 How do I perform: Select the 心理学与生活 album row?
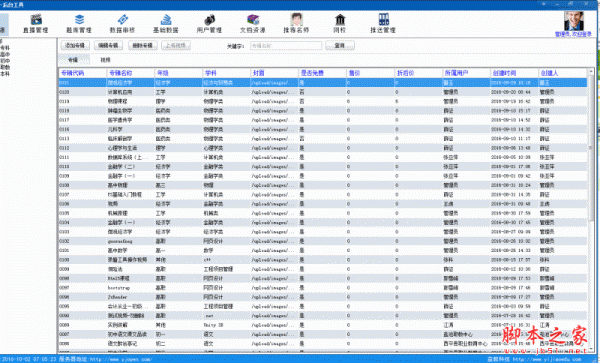[x=323, y=148]
